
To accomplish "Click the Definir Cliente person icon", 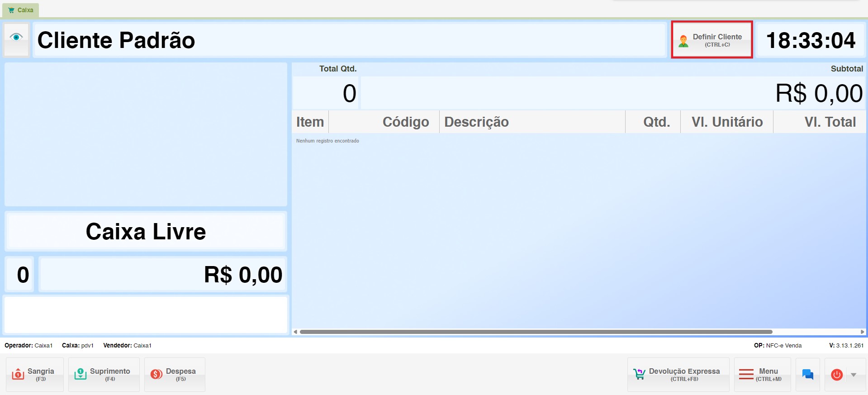I will 683,41.
